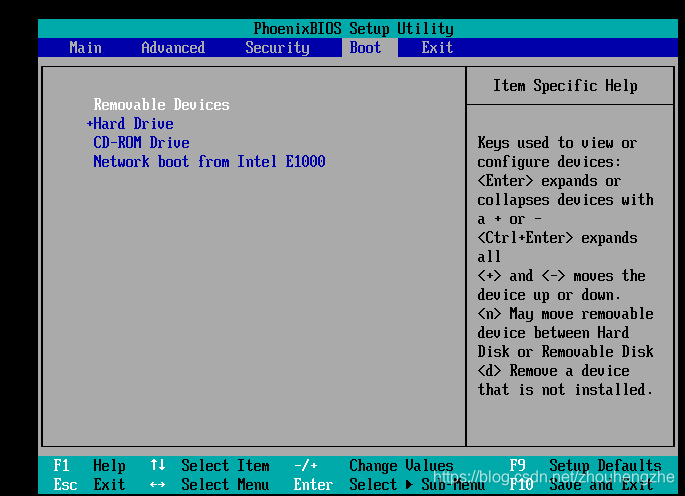
Task: Click the Esc Exit key hint
Action: coord(90,484)
